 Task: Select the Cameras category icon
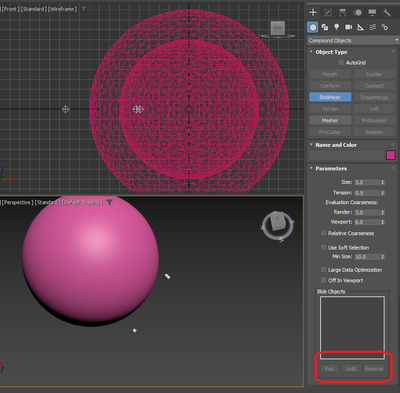[x=349, y=27]
